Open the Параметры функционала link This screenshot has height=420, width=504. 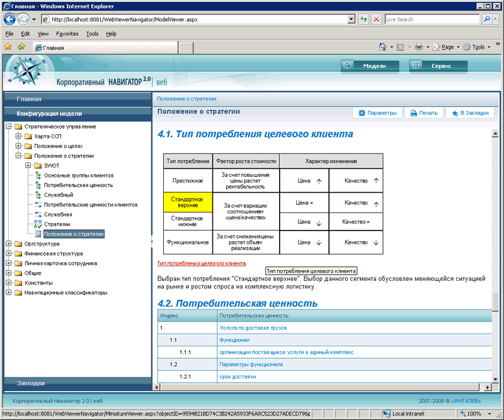tap(251, 365)
